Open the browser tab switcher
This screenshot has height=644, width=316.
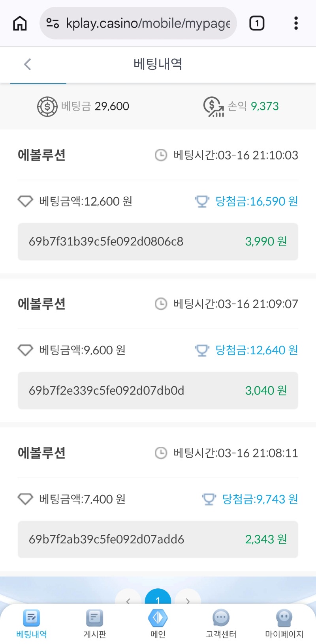coord(257,23)
